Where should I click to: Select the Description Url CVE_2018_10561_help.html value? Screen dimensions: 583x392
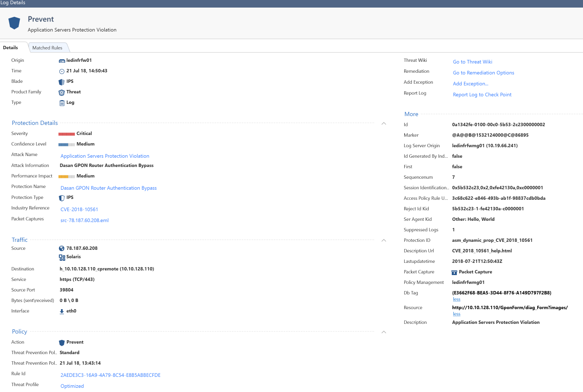[x=482, y=251]
